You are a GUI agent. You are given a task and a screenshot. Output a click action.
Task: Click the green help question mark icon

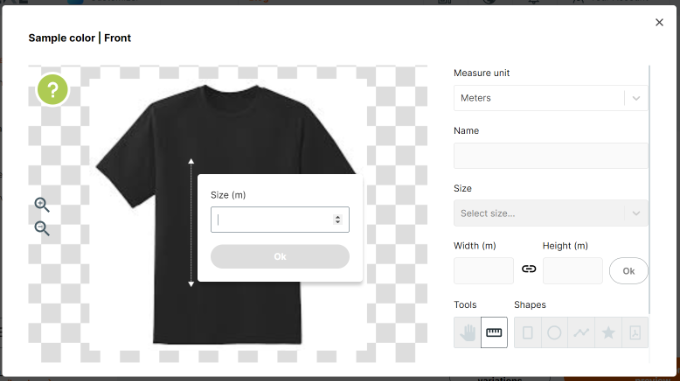pyautogui.click(x=52, y=90)
